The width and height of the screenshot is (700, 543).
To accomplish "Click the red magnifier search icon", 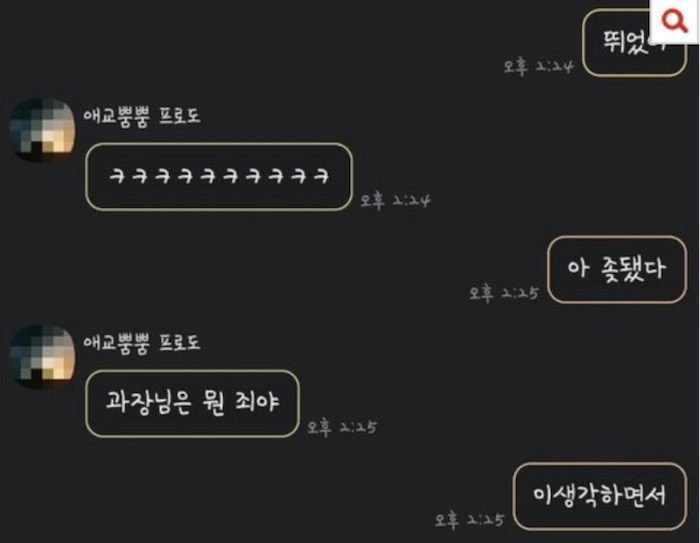I will pos(675,21).
